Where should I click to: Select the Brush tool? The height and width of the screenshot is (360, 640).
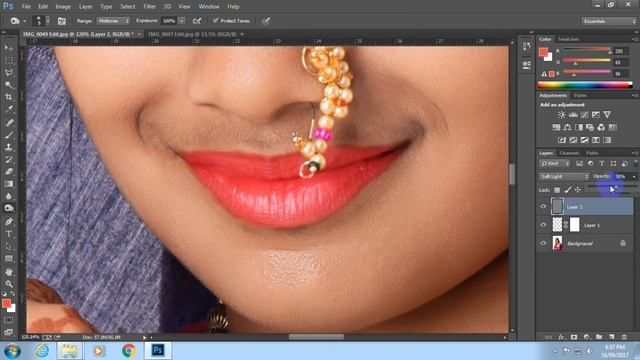click(9, 135)
